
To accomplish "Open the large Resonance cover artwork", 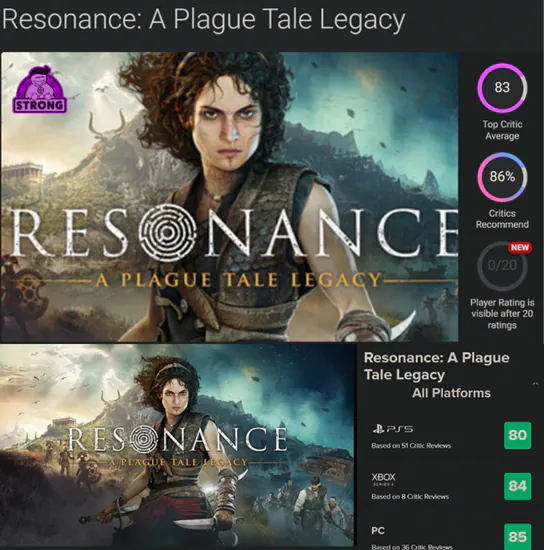I will pos(230,196).
